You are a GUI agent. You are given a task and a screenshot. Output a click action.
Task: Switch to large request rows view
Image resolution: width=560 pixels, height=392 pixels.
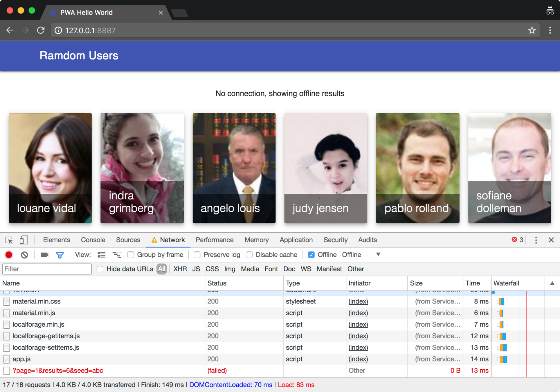click(101, 255)
